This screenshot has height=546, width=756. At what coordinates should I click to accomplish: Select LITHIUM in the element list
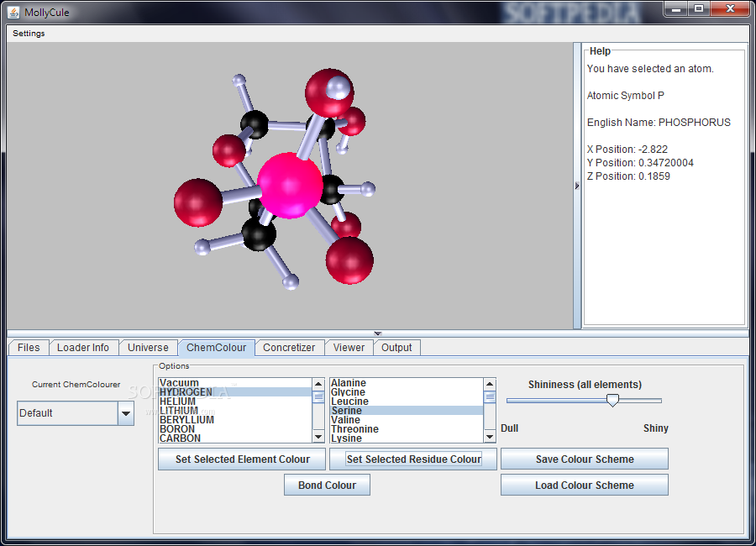(235, 411)
